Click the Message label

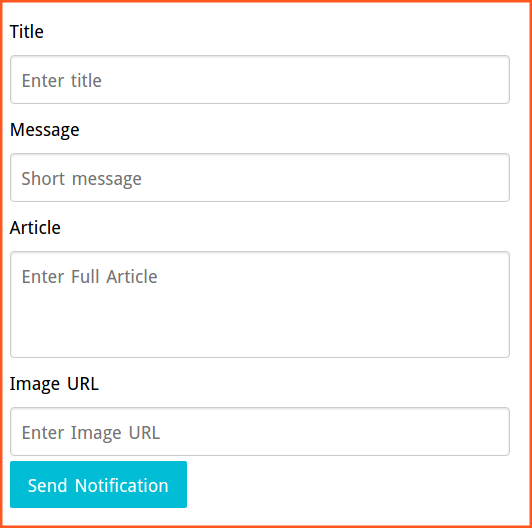[44, 130]
